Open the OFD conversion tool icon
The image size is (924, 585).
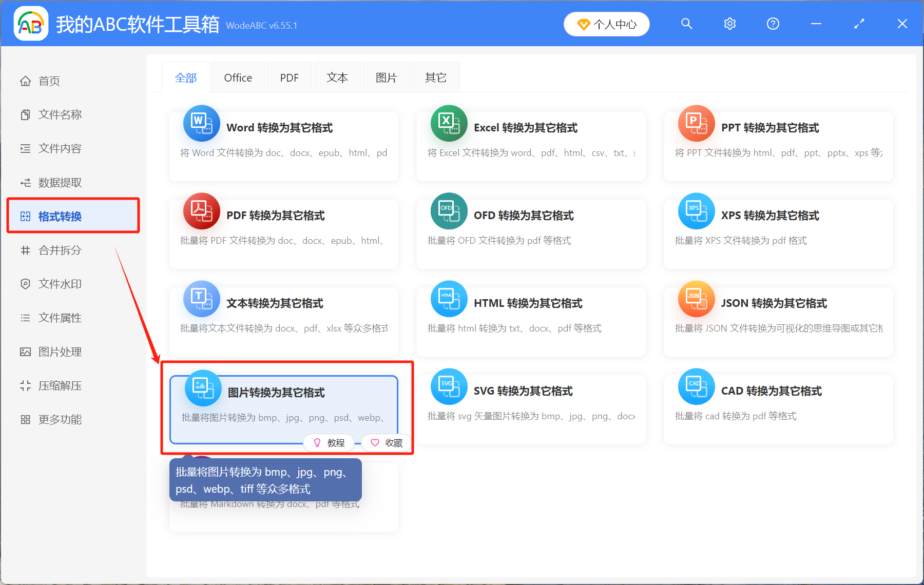(449, 211)
